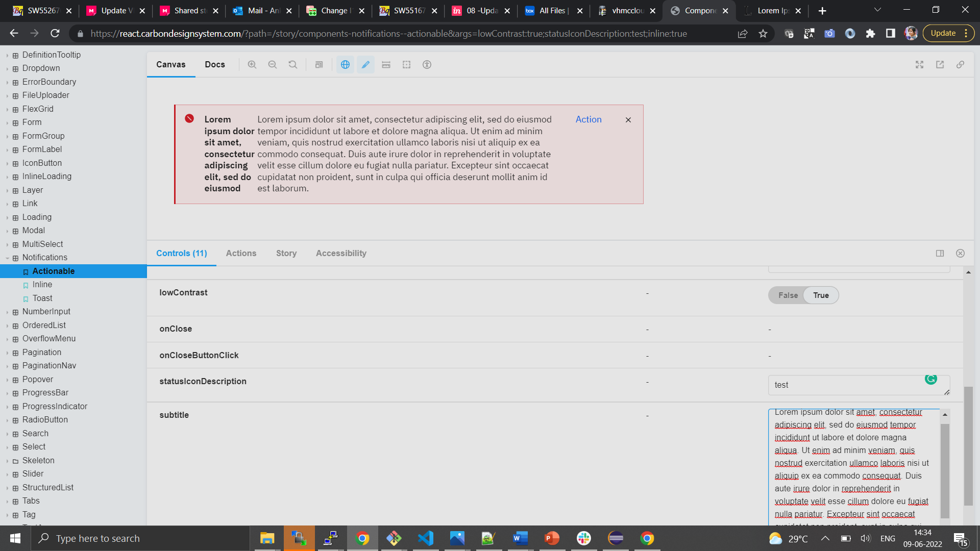
Task: Zoom in on the canvas preview
Action: click(252, 64)
